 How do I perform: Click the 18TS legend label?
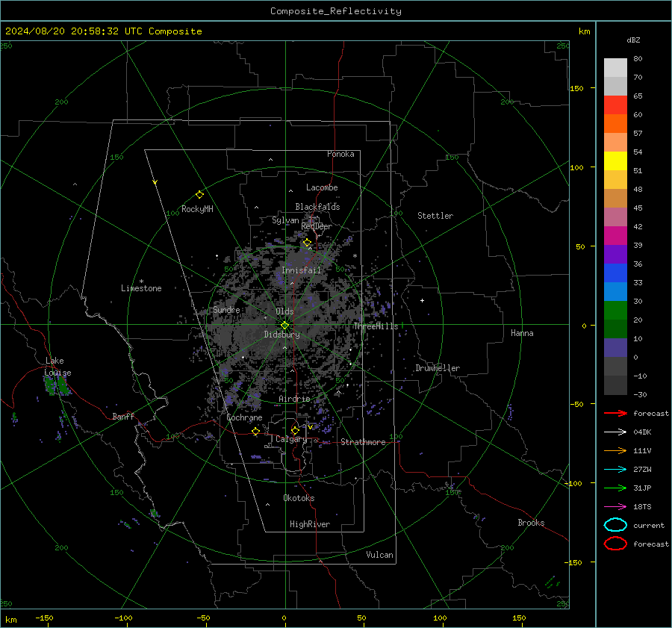click(642, 507)
